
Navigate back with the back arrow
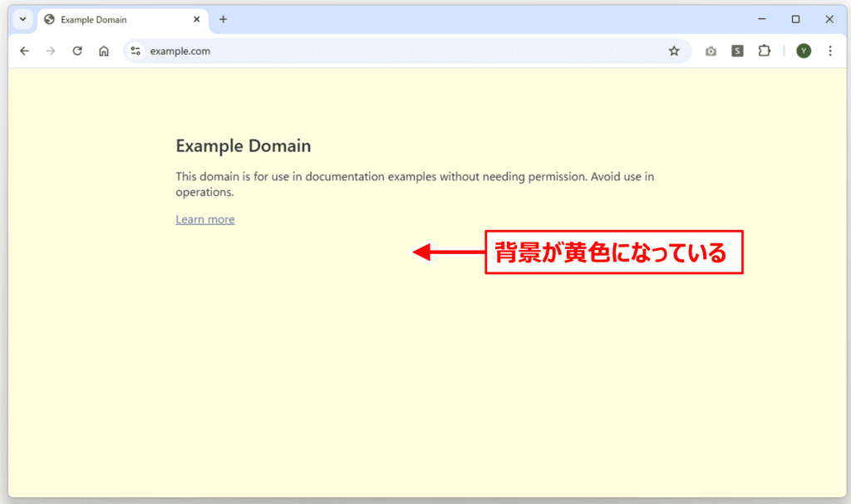pos(24,51)
